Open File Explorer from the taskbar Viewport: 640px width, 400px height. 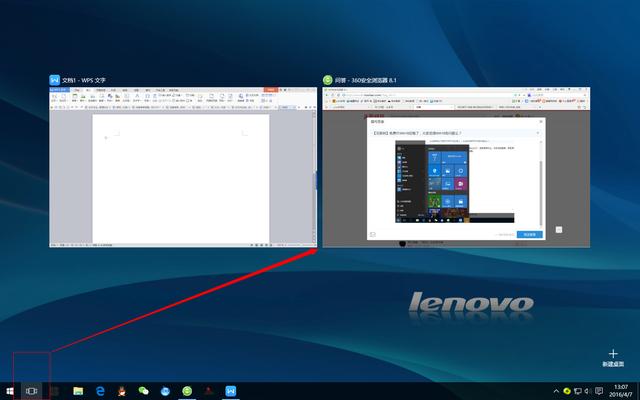point(78,391)
